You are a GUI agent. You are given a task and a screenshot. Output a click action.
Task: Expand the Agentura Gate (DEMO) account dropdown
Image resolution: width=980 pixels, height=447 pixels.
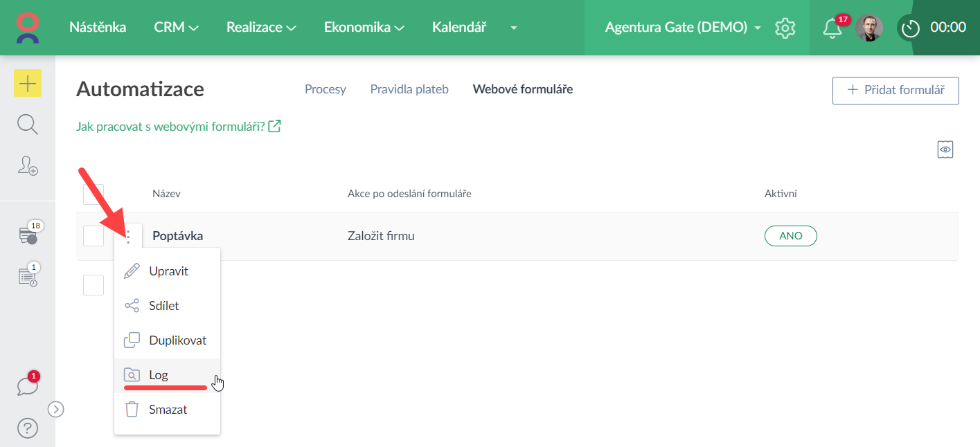682,28
